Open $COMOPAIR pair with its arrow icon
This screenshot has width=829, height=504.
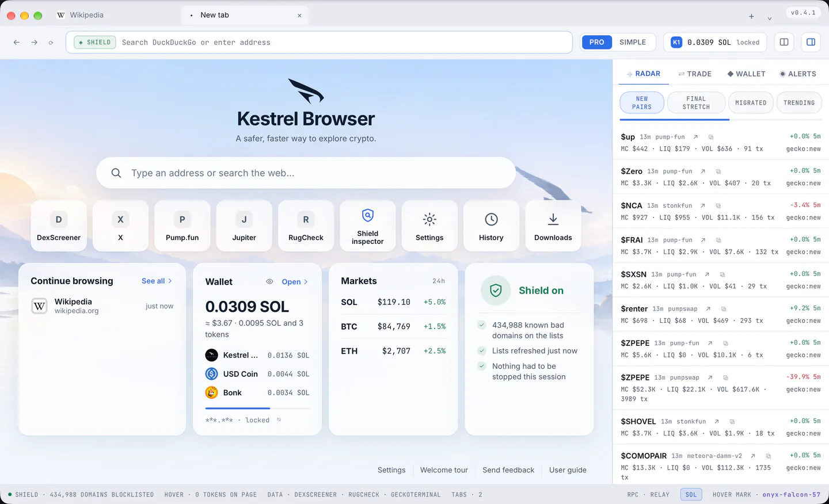(x=753, y=456)
